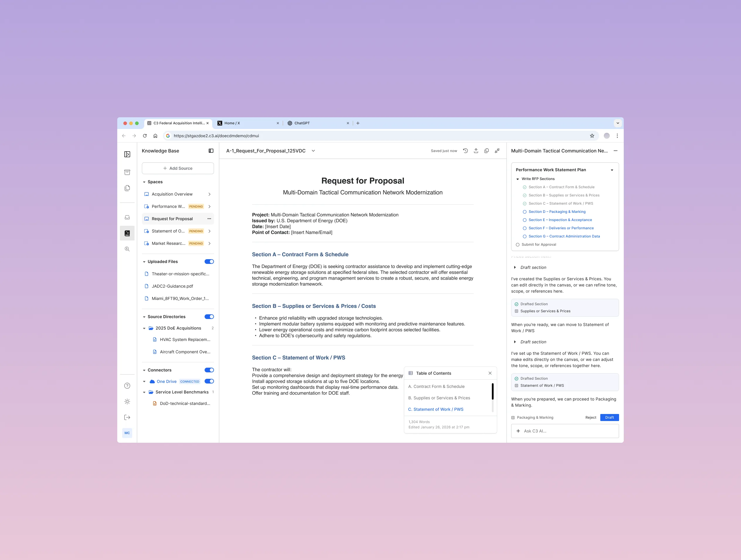741x560 pixels.
Task: Open the search magnifier icon in left rail
Action: (x=127, y=249)
